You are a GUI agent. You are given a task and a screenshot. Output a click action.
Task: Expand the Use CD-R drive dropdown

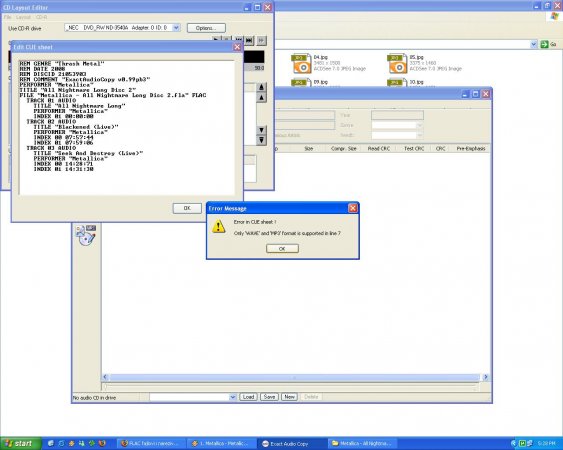(176, 28)
